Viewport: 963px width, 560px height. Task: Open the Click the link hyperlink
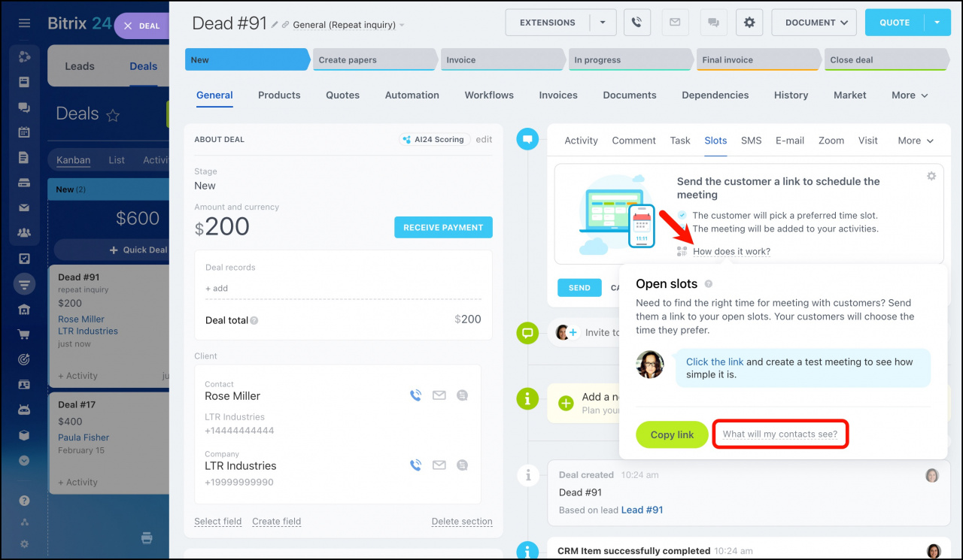click(715, 362)
